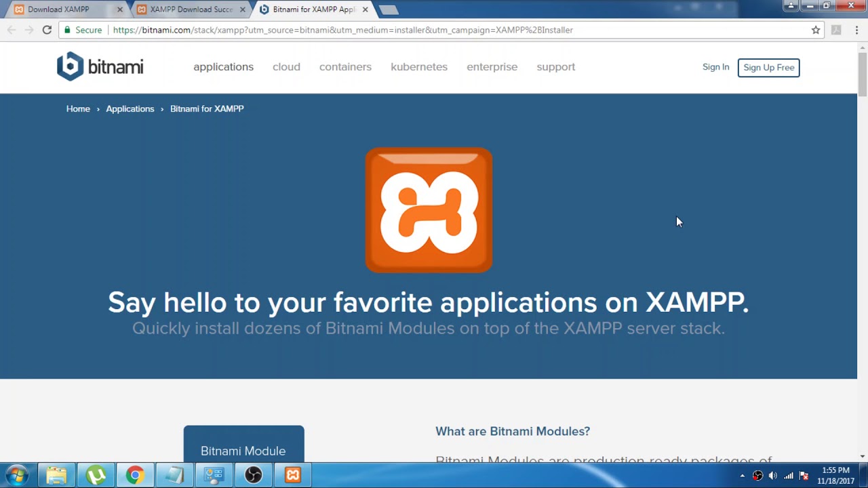The height and width of the screenshot is (488, 868).
Task: Click the XAMPP icon in the taskbar
Action: click(292, 475)
